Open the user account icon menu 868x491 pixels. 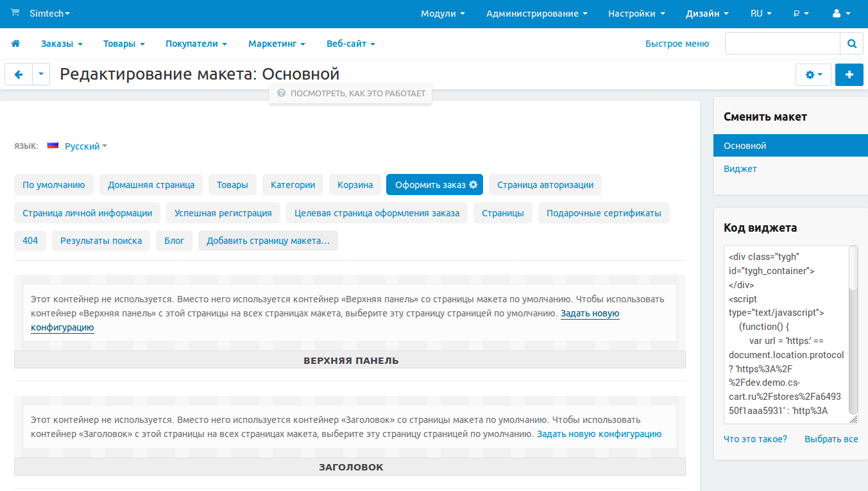coord(840,13)
